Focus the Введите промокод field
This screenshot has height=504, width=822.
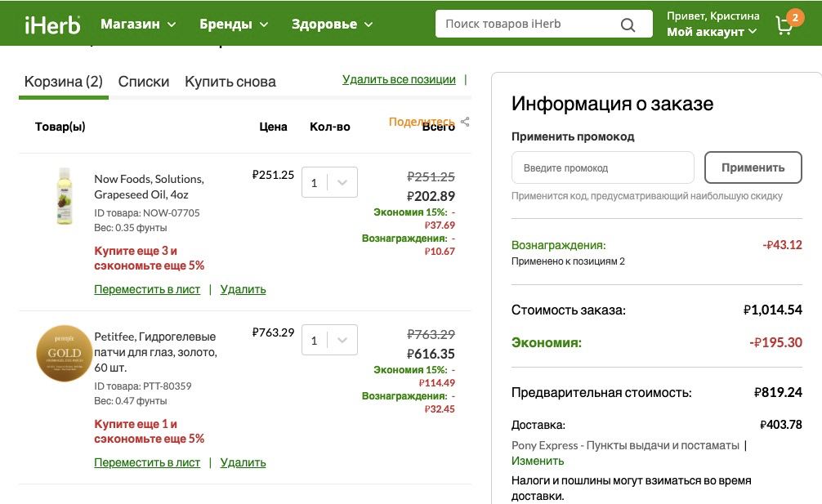(x=603, y=167)
